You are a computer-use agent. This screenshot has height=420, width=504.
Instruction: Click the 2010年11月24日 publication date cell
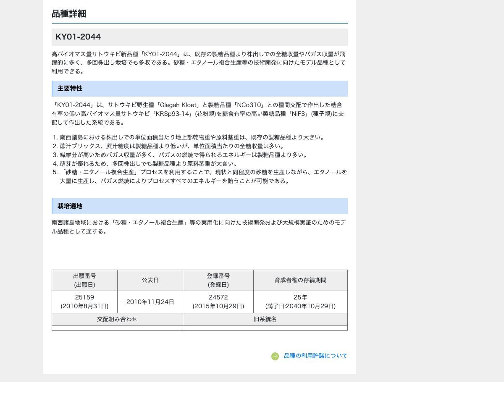coord(150,302)
